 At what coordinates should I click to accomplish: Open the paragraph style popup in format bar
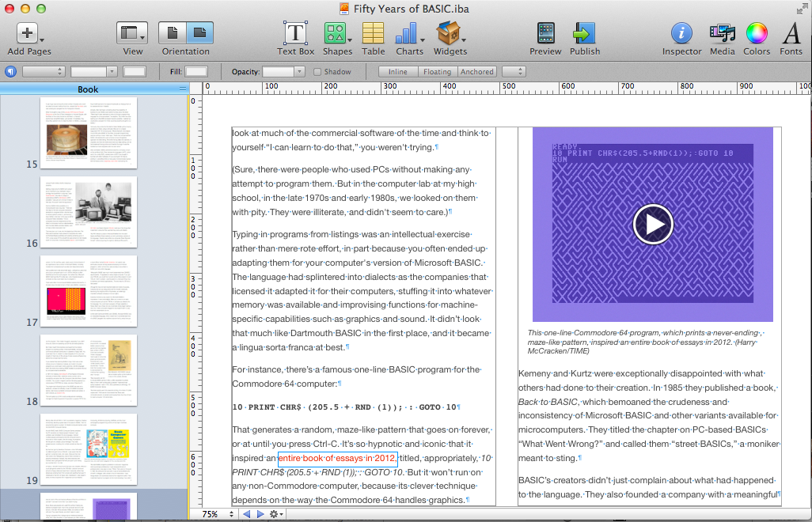click(x=44, y=71)
